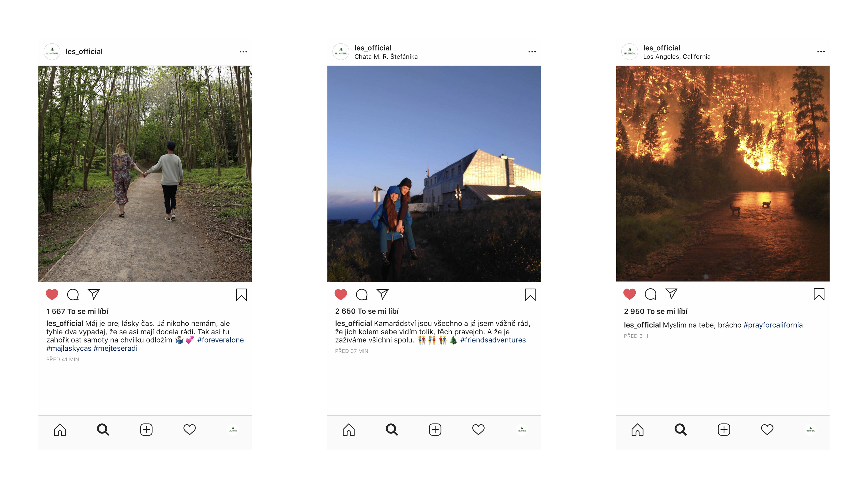Unlike the forest couple post via red heart
This screenshot has width=868, height=488.
pyautogui.click(x=52, y=294)
